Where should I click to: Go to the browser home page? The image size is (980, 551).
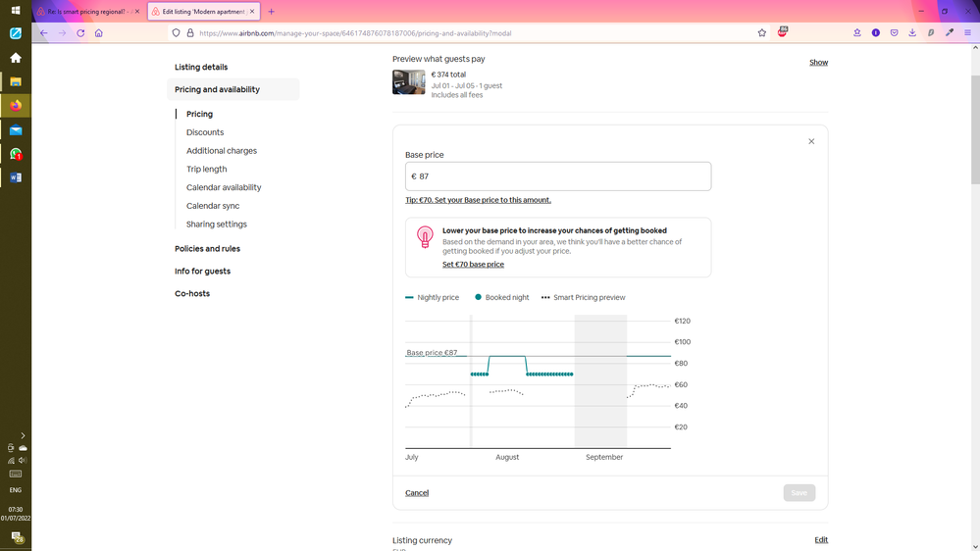coord(99,32)
